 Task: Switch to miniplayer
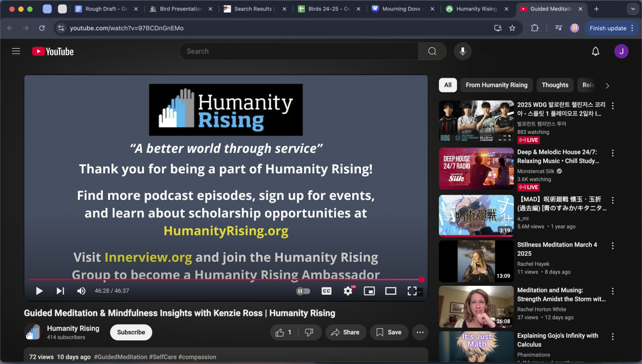(x=369, y=291)
